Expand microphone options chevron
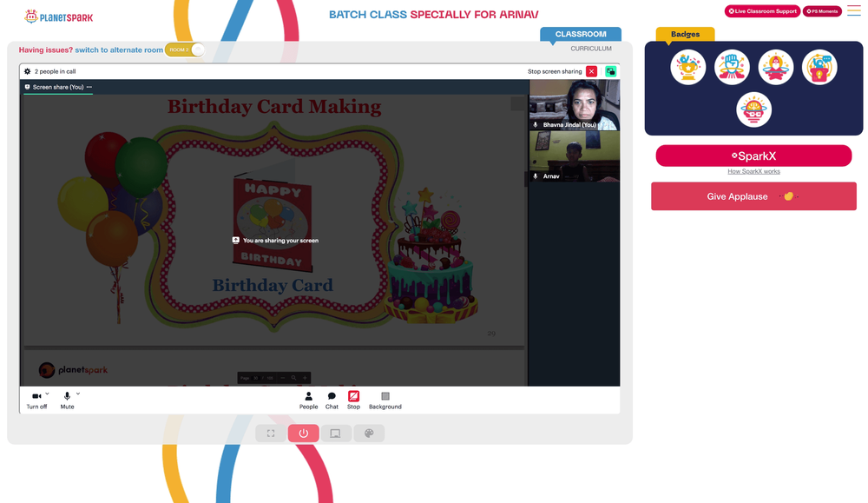Viewport: 868px width, 503px height. [x=78, y=394]
